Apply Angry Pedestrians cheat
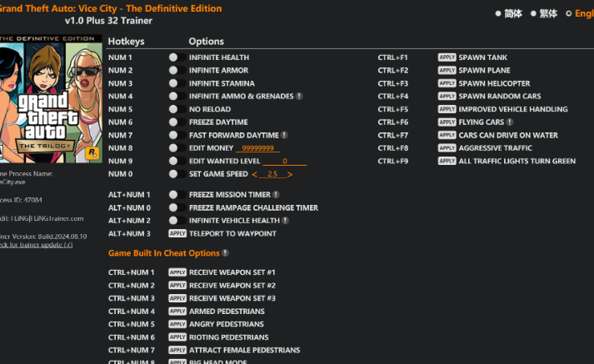 pyautogui.click(x=177, y=324)
